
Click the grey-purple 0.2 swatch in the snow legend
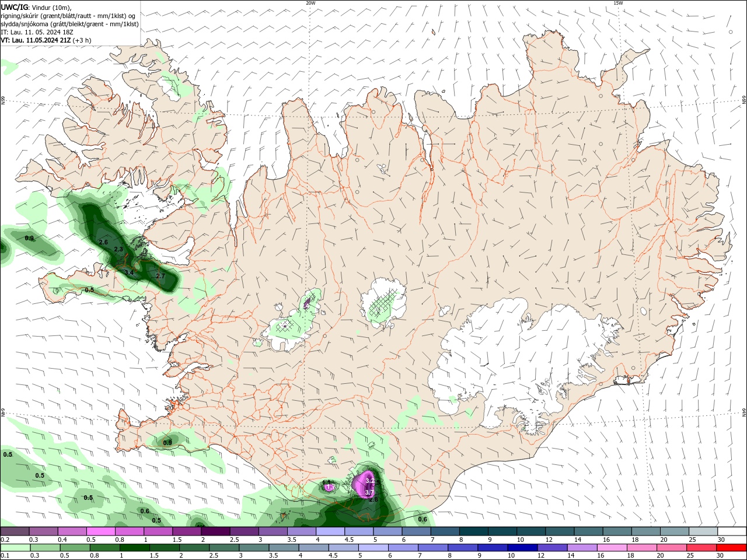[15, 531]
